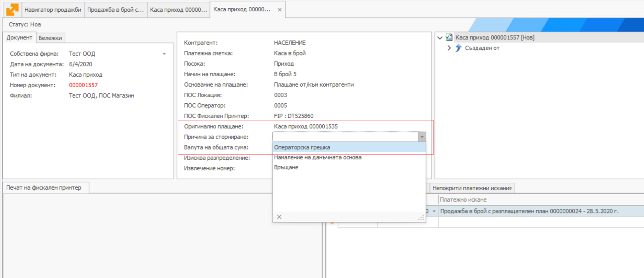Click the red document number 000001557
The height and width of the screenshot is (278, 644).
(83, 85)
